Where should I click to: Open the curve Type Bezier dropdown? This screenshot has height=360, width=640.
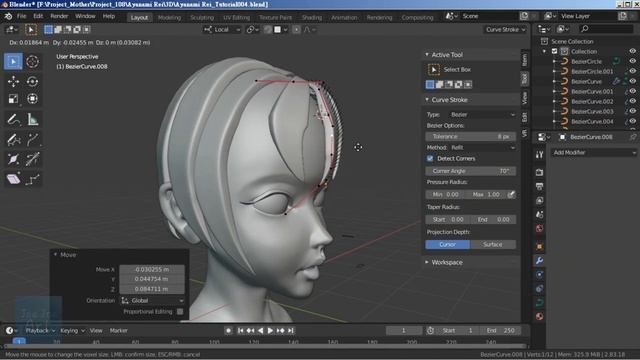[x=482, y=115]
